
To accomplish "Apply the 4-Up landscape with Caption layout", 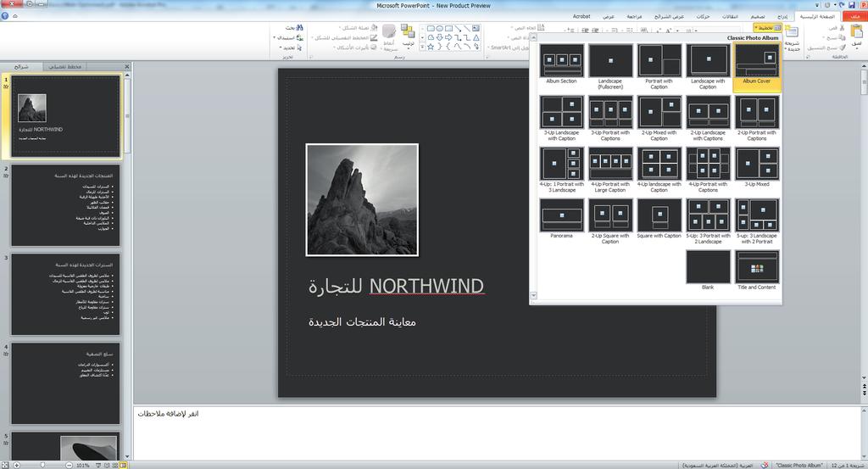I will point(659,170).
